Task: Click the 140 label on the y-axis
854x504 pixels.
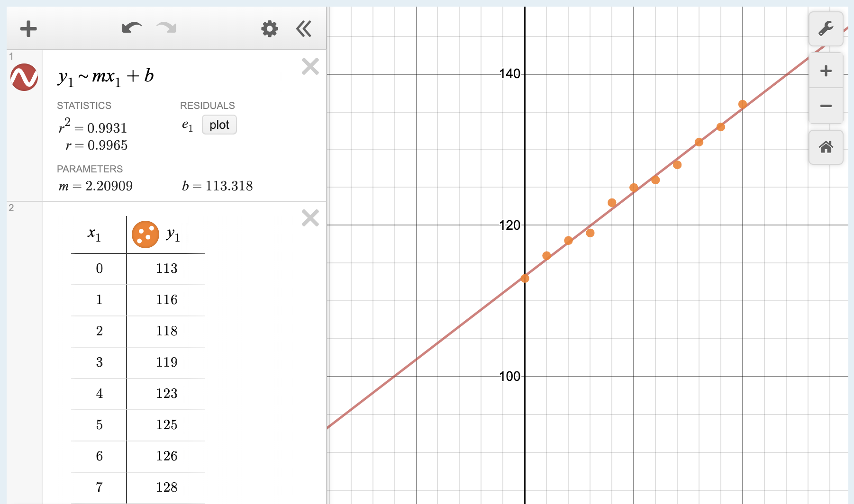Action: 510,74
